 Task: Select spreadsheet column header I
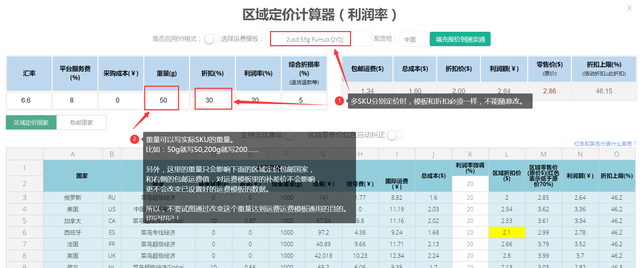tap(397, 154)
